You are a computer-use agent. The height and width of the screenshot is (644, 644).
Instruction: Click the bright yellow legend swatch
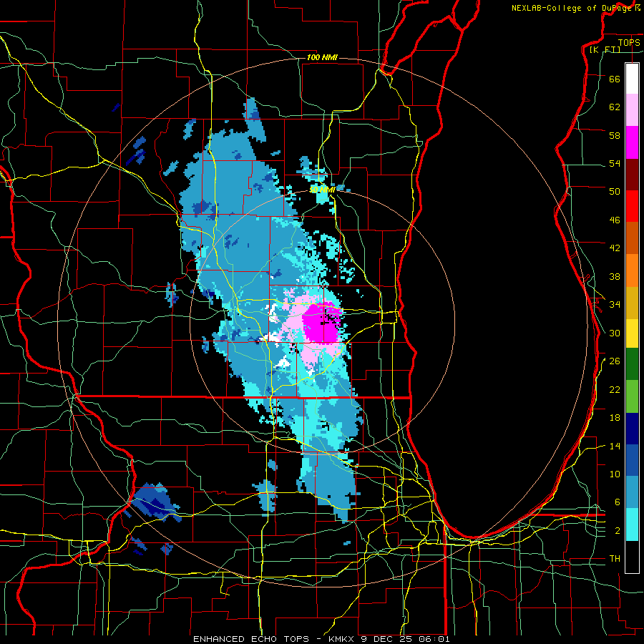coord(632,333)
